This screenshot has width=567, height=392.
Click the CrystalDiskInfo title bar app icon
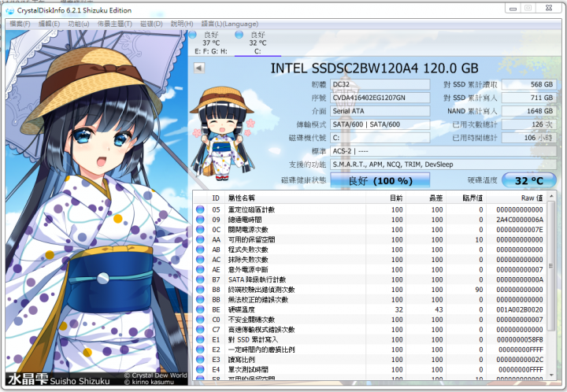pyautogui.click(x=9, y=10)
